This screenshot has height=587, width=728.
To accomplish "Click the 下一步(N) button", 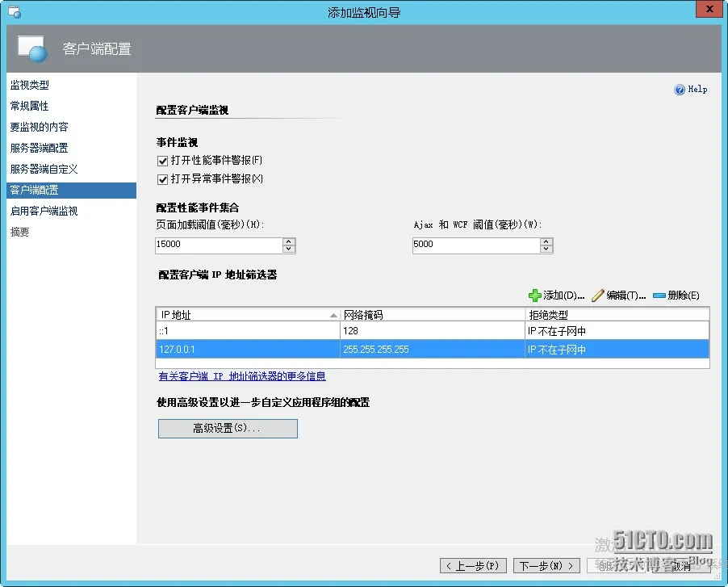I will (546, 566).
